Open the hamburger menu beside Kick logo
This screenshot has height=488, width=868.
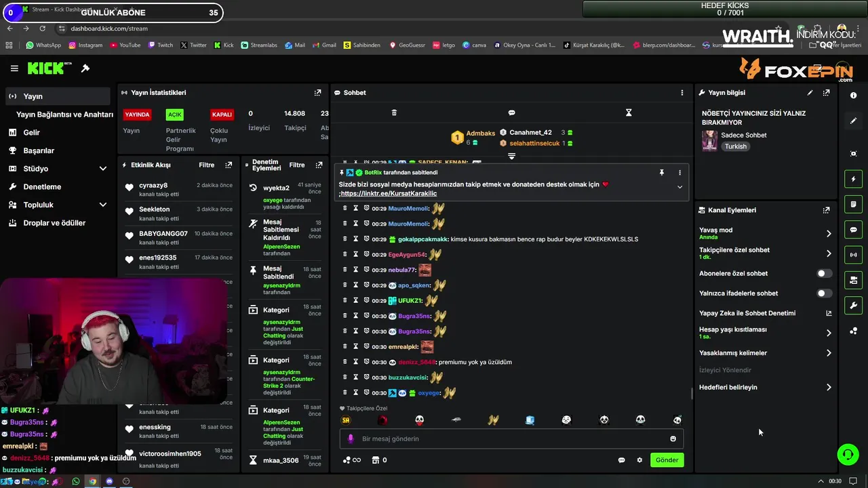click(14, 68)
